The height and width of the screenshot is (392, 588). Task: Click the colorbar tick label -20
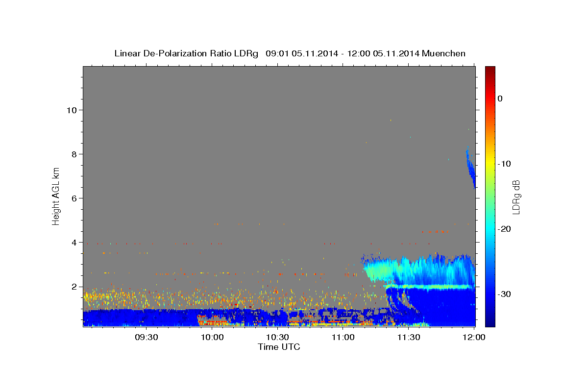tap(504, 229)
